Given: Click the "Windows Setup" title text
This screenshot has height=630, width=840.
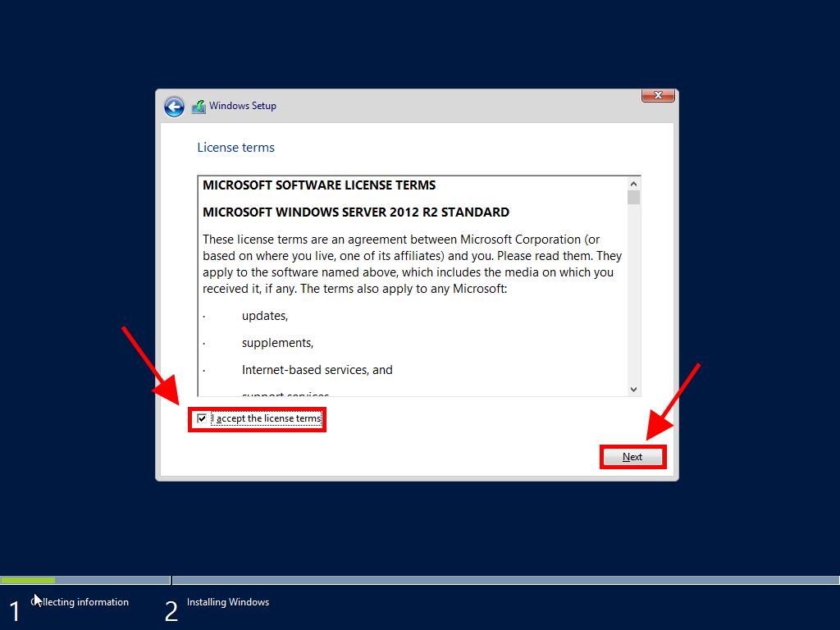Looking at the screenshot, I should 243,106.
